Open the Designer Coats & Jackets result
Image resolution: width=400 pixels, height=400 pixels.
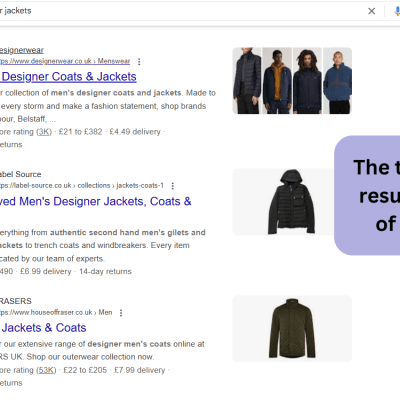pos(68,77)
